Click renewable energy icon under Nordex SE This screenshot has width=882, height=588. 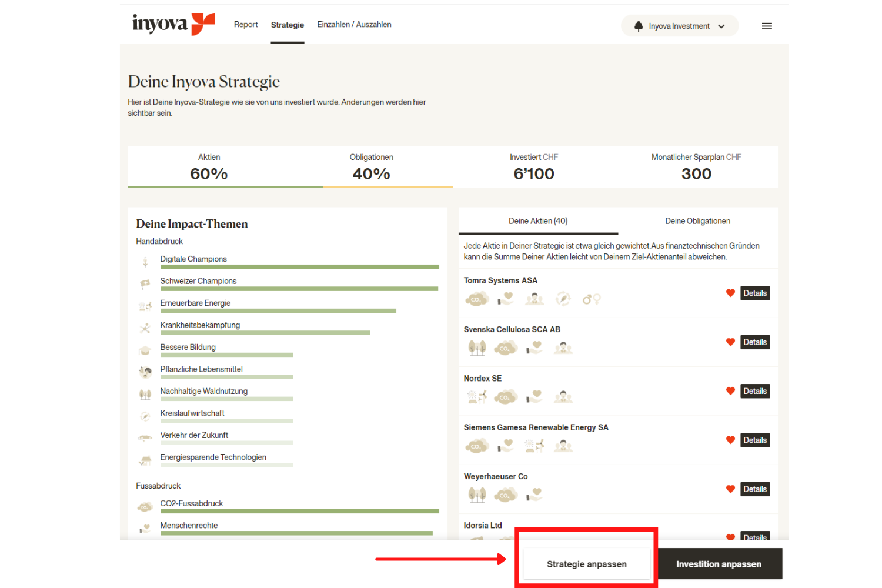[477, 397]
